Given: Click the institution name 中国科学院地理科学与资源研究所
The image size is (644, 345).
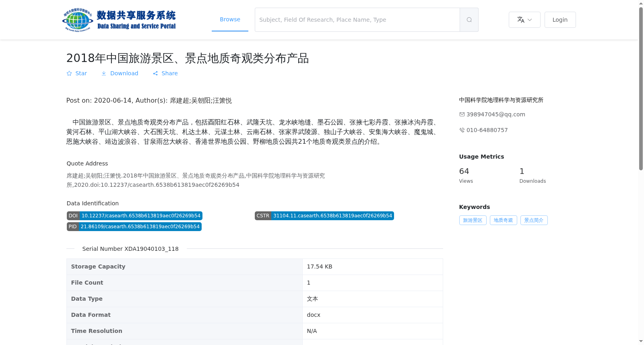Looking at the screenshot, I should click(501, 100).
